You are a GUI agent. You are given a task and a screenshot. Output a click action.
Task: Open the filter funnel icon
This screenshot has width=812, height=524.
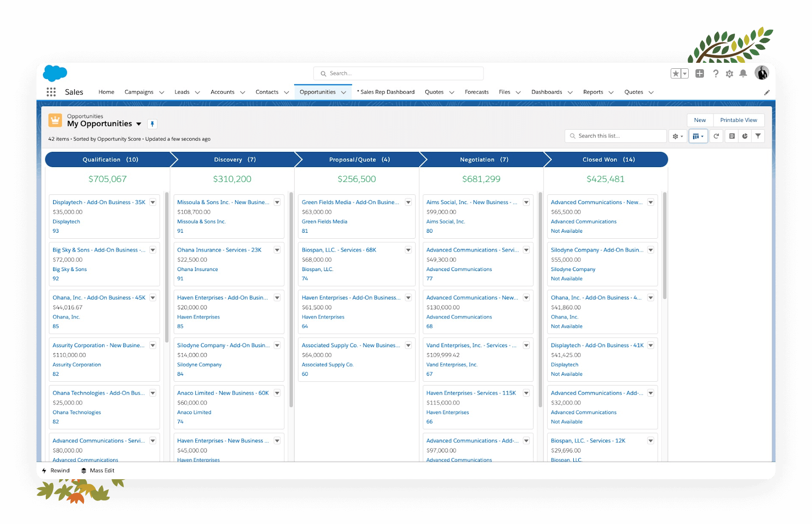(758, 136)
